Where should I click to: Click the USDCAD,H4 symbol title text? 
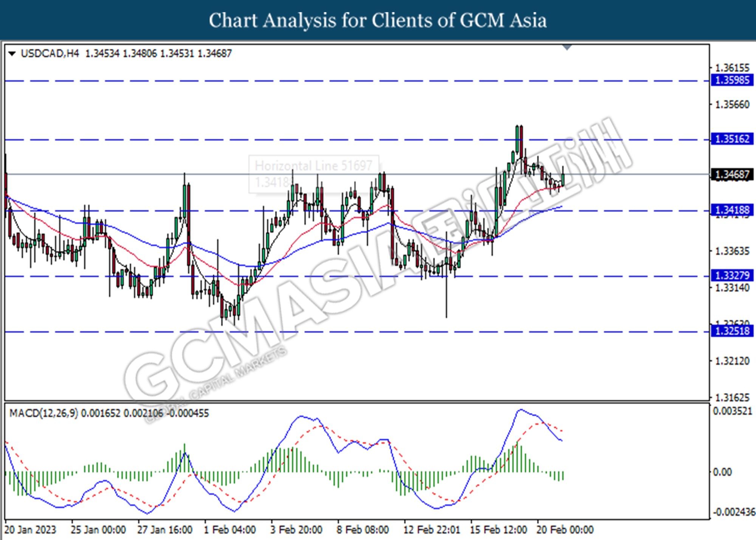pos(50,54)
